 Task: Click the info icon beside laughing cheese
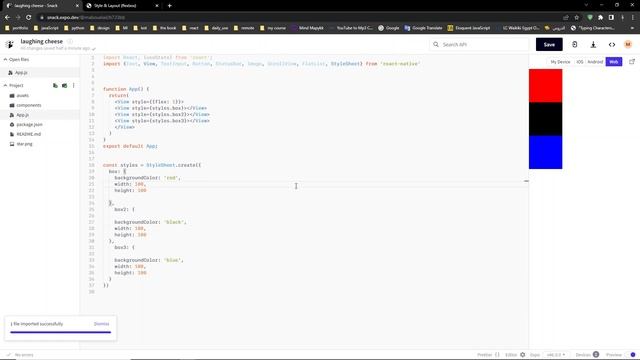(x=70, y=41)
